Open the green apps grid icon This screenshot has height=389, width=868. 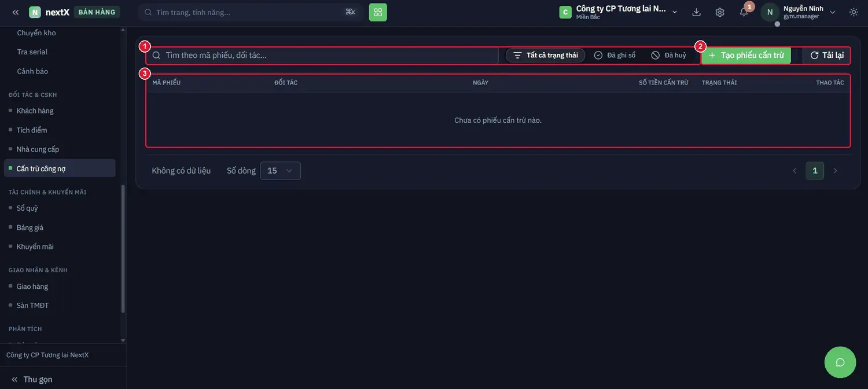pyautogui.click(x=378, y=12)
